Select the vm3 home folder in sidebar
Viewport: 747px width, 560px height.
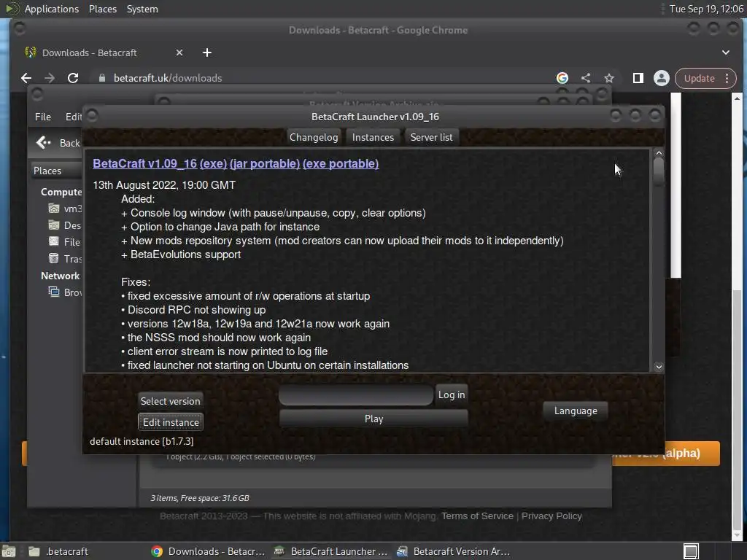click(x=54, y=209)
